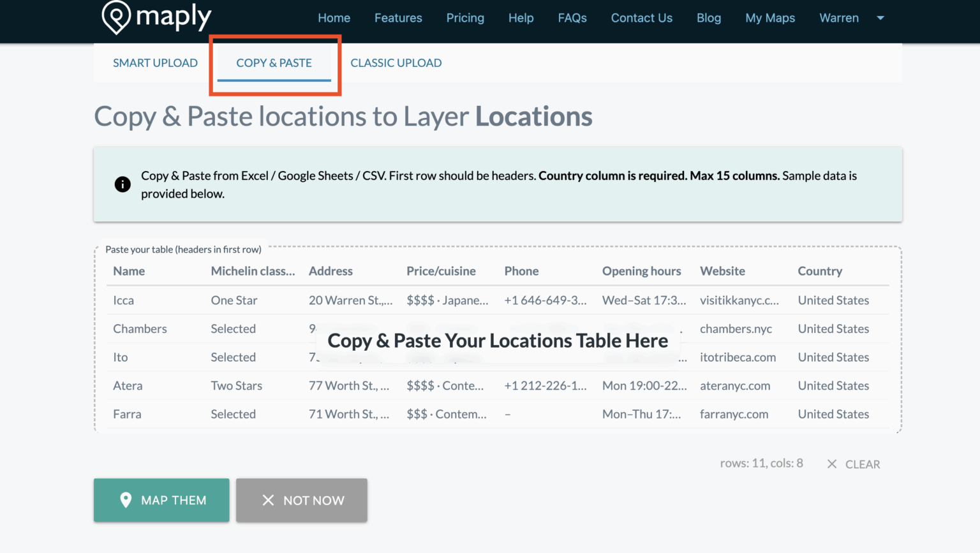Open the Pricing page
980x553 pixels.
[x=465, y=18]
